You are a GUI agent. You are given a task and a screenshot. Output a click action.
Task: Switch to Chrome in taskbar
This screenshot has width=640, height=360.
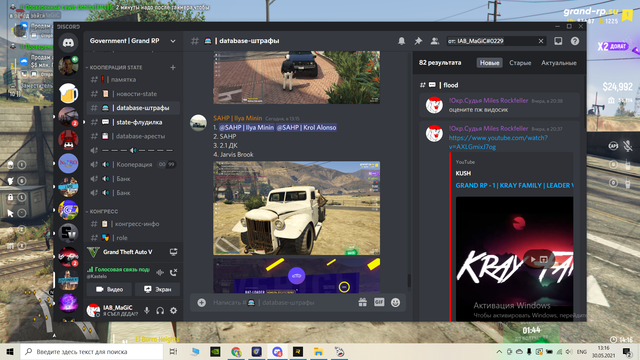point(236,351)
